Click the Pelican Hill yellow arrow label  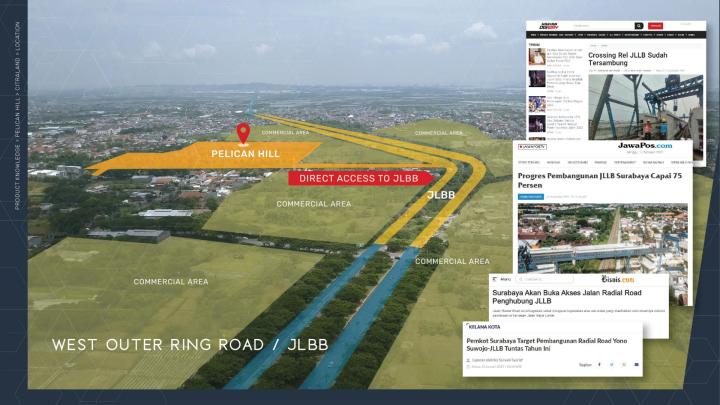pos(245,155)
